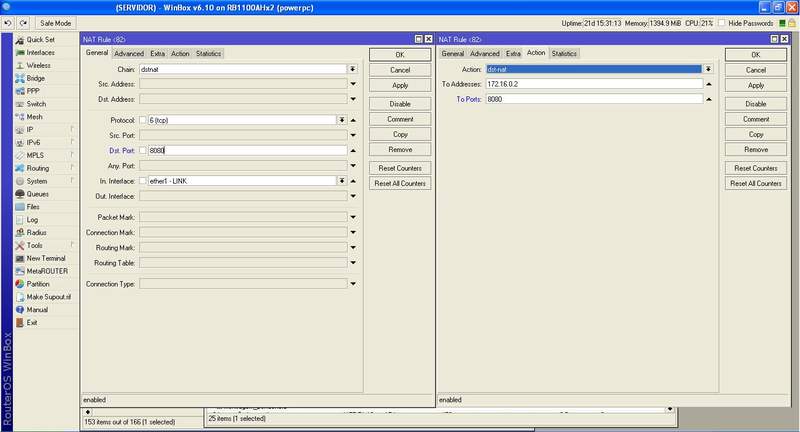Open Mesh sidebar item
800x432 pixels.
point(35,117)
